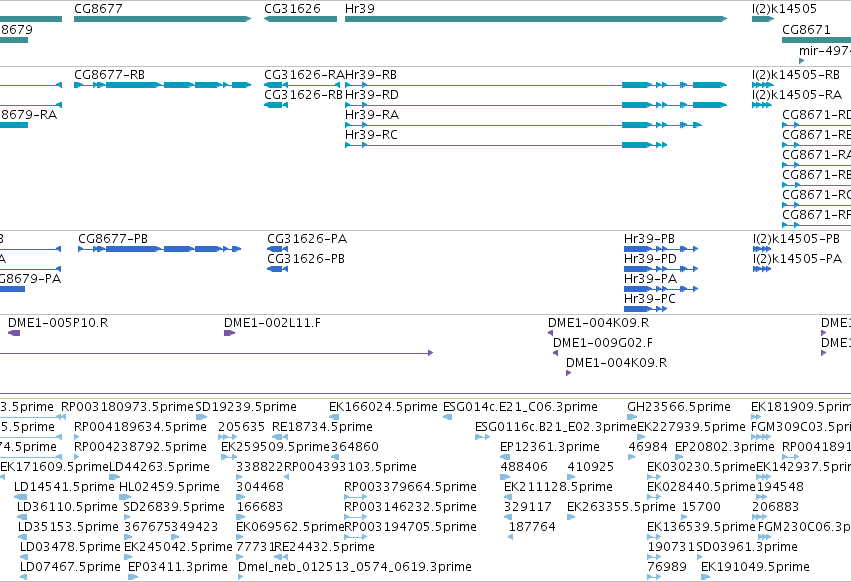Open the EK227939.5prime EST
This screenshot has height=582, width=851.
pyautogui.click(x=691, y=427)
